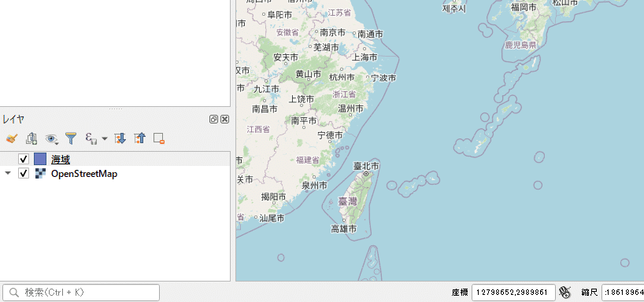Screen dimensions: 644x302
Task: Toggle visibility checkbox of OpenStreetMap layer
Action: point(24,174)
